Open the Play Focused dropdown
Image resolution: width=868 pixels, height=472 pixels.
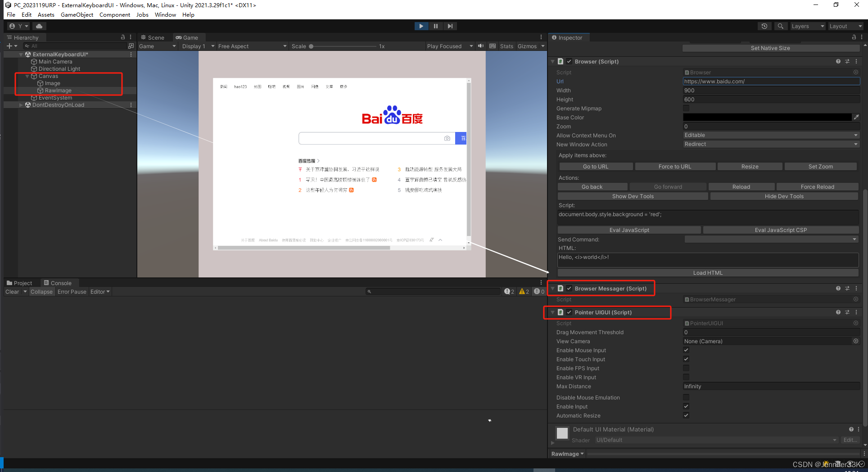pyautogui.click(x=450, y=46)
